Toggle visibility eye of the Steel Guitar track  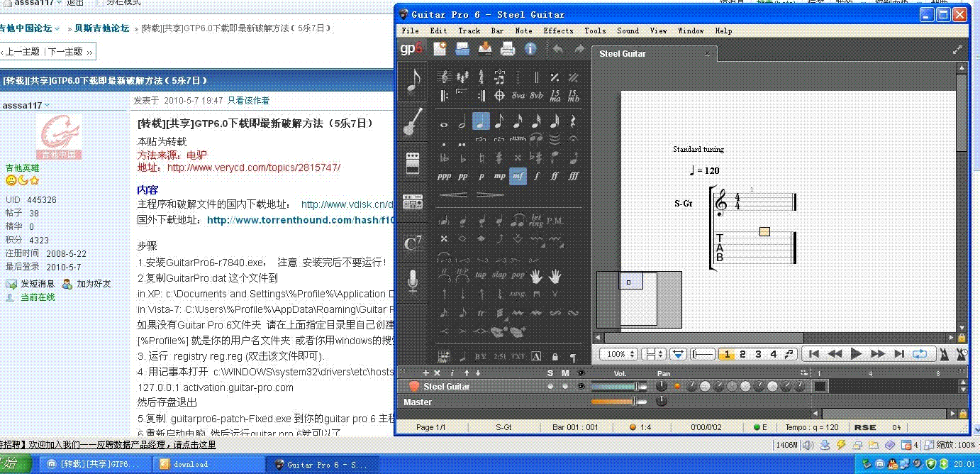tap(581, 386)
